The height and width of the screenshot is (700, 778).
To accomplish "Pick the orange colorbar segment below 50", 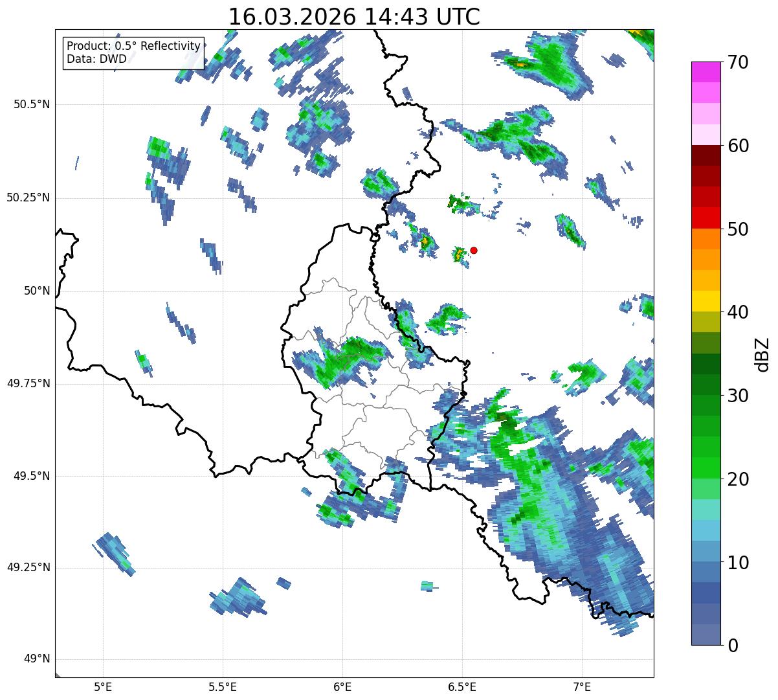I will point(706,239).
